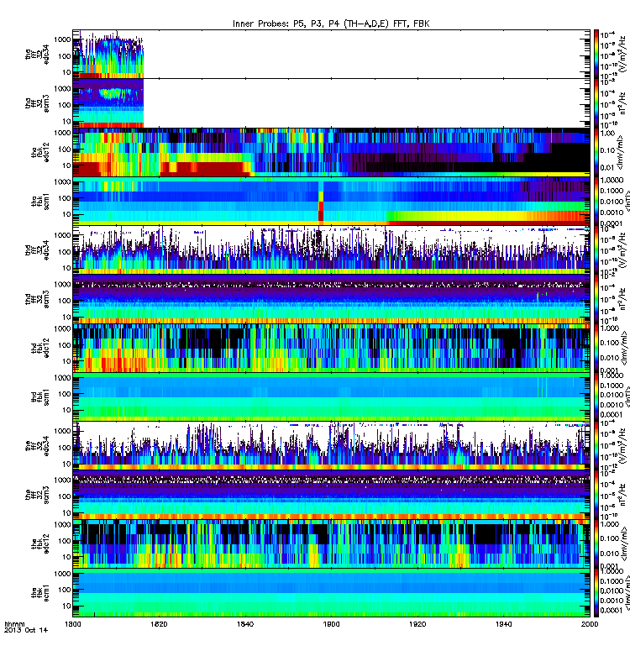
Task: Click the tha fbk edc12 panel label
Action: pos(40,152)
